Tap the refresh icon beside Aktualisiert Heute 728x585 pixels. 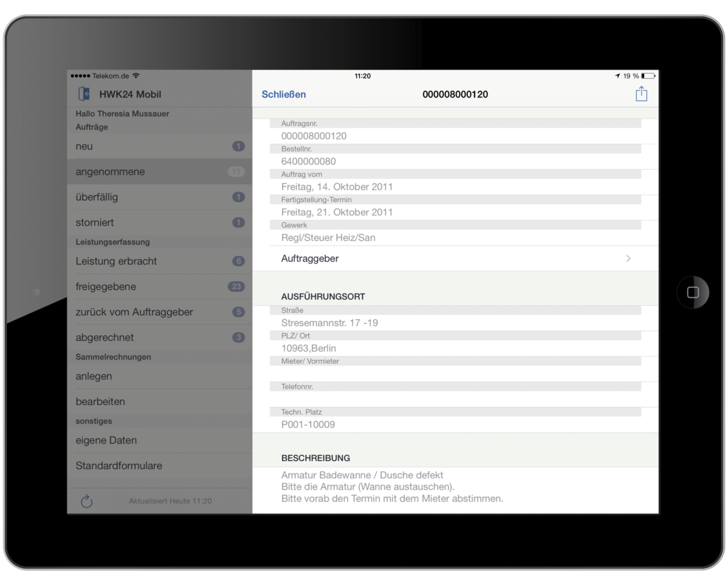coord(86,501)
